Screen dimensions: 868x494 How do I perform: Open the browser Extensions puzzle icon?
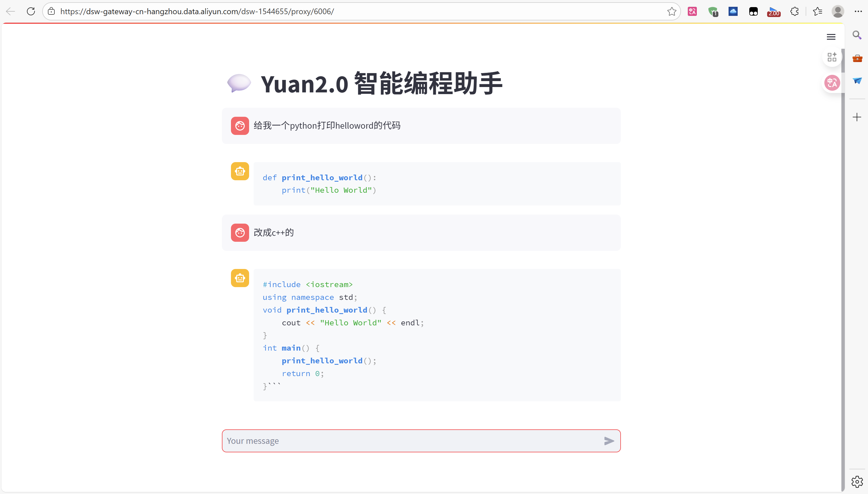pyautogui.click(x=794, y=11)
